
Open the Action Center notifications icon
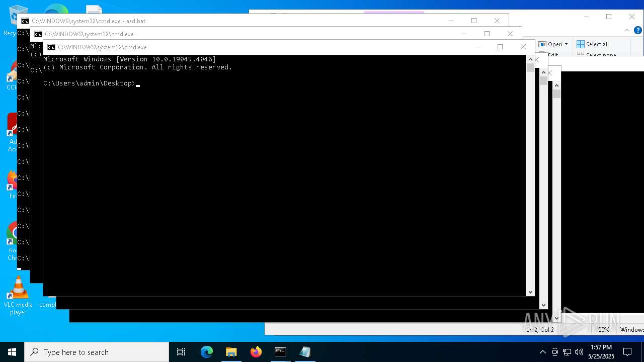(x=627, y=352)
